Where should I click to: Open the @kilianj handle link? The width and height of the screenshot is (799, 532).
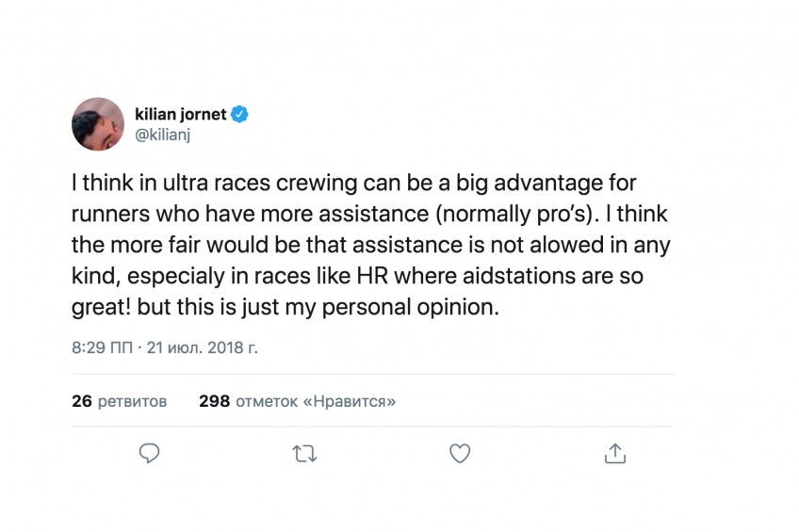163,136
